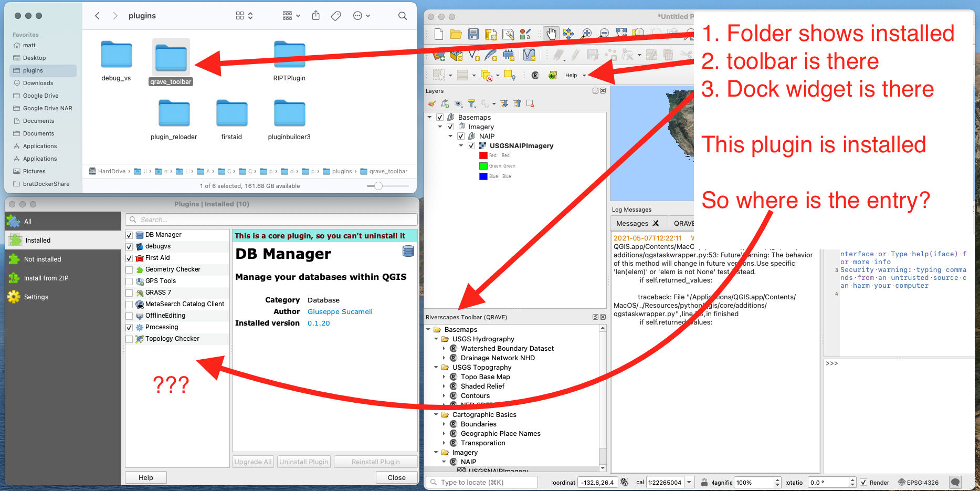The width and height of the screenshot is (980, 491).
Task: Open the Help dropdown arrow in toolbar
Action: click(x=584, y=75)
